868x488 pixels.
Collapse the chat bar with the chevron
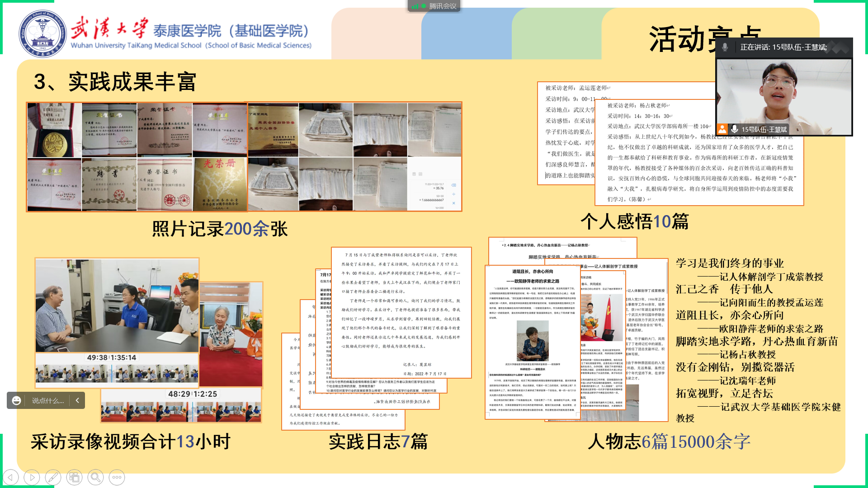click(x=77, y=400)
